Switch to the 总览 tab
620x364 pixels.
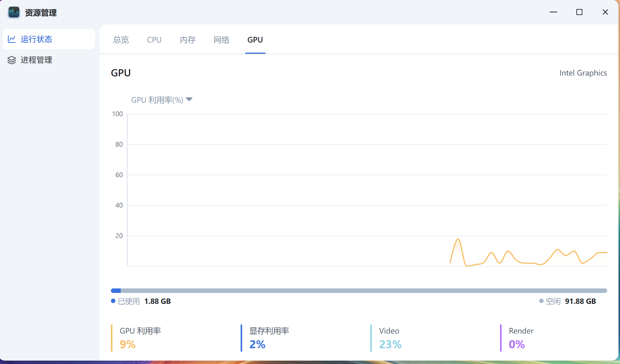pos(121,40)
